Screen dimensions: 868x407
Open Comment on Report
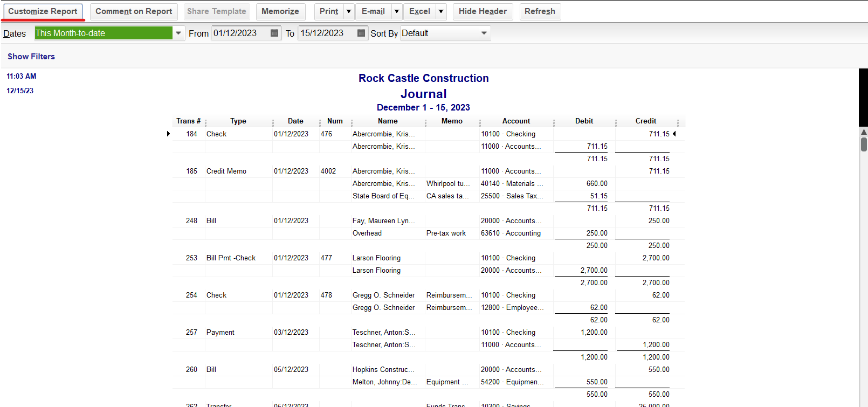pos(134,11)
